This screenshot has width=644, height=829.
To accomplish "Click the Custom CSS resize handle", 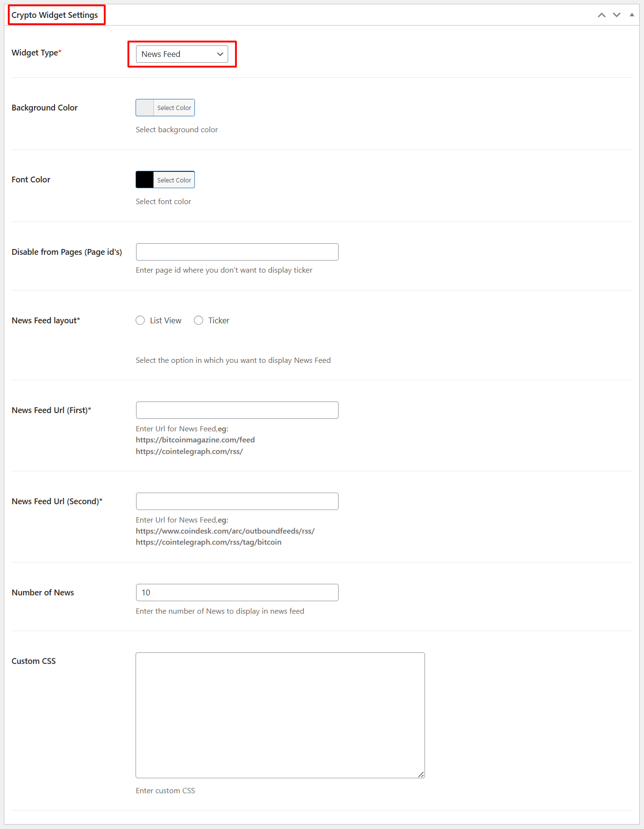I will [421, 774].
